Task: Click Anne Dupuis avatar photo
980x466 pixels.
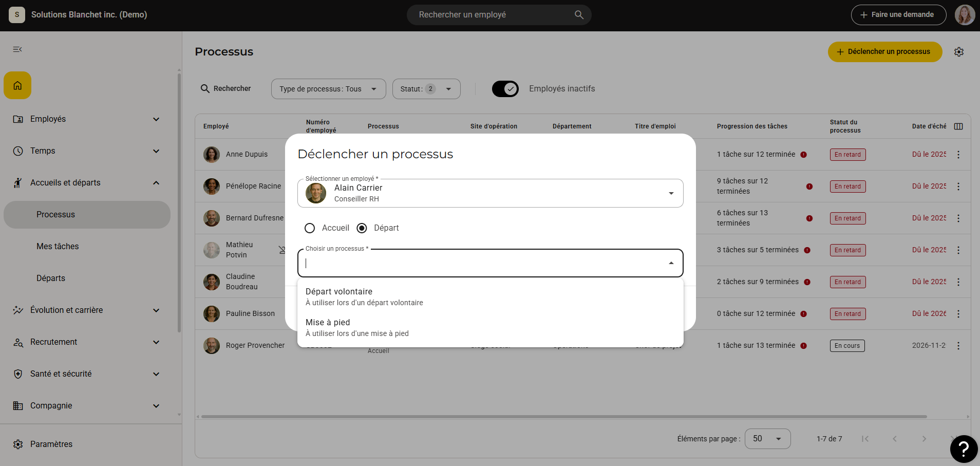Action: (x=212, y=155)
